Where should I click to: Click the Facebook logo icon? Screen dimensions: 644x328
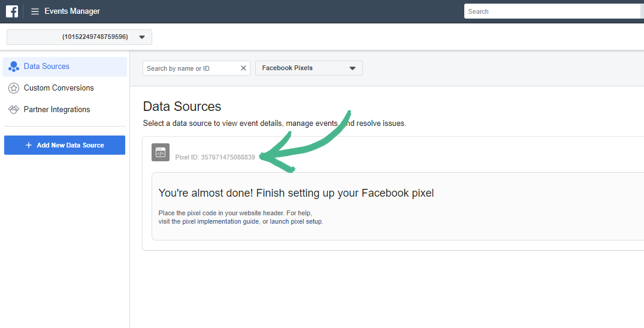click(11, 11)
